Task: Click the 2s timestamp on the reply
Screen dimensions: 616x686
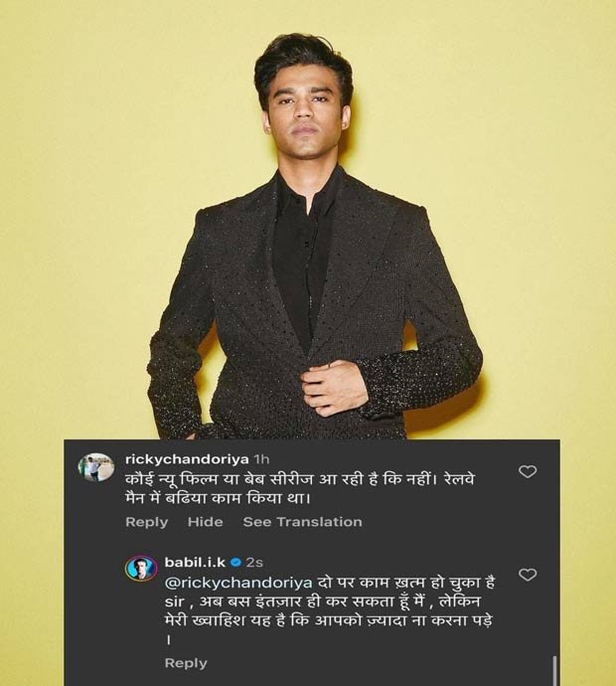Action: pyautogui.click(x=254, y=562)
